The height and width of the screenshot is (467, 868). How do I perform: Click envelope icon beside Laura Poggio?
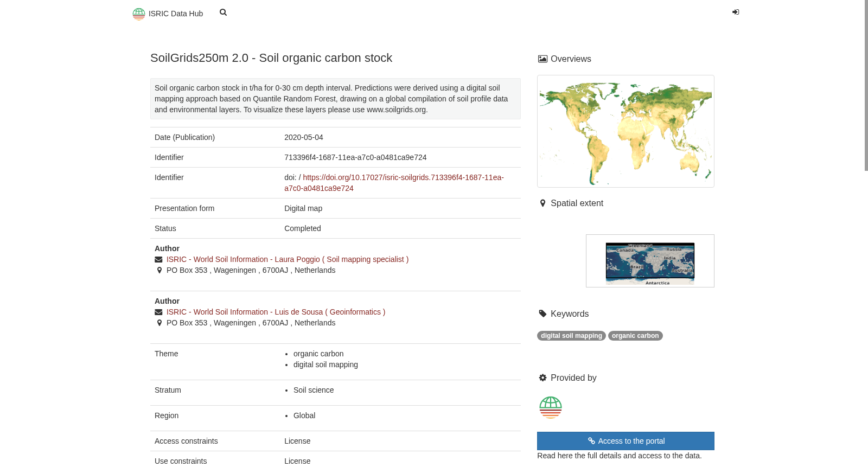[158, 260]
